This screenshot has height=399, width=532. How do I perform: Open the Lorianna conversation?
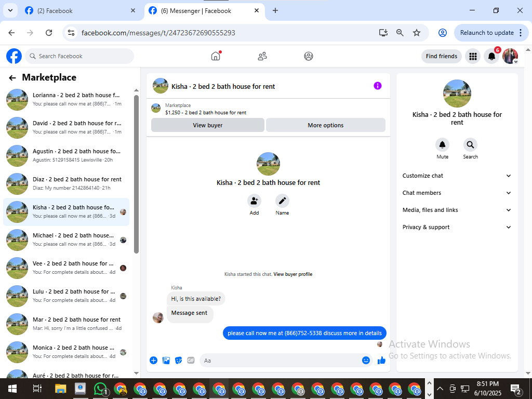[x=66, y=100]
